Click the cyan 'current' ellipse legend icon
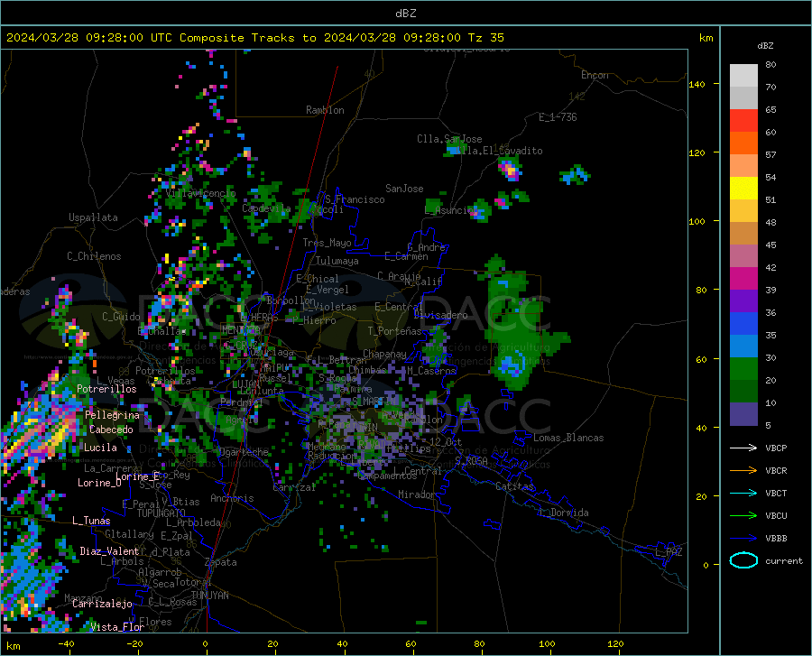This screenshot has width=812, height=656. (x=743, y=560)
